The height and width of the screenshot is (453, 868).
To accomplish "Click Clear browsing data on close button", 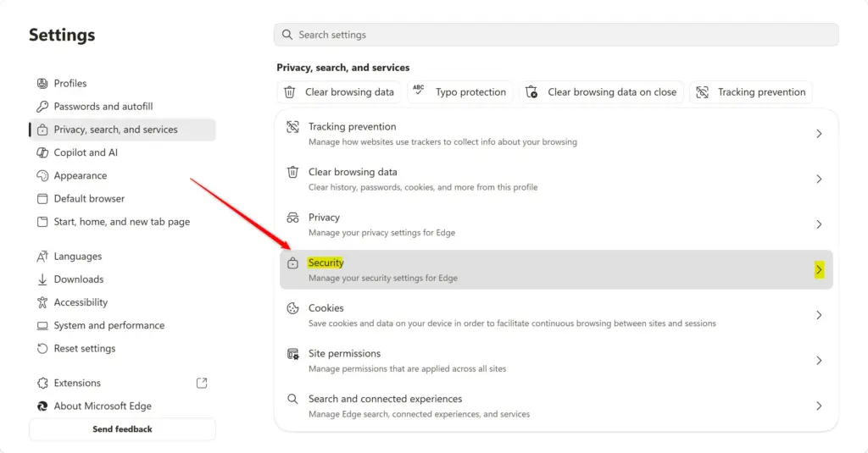I will click(x=601, y=91).
